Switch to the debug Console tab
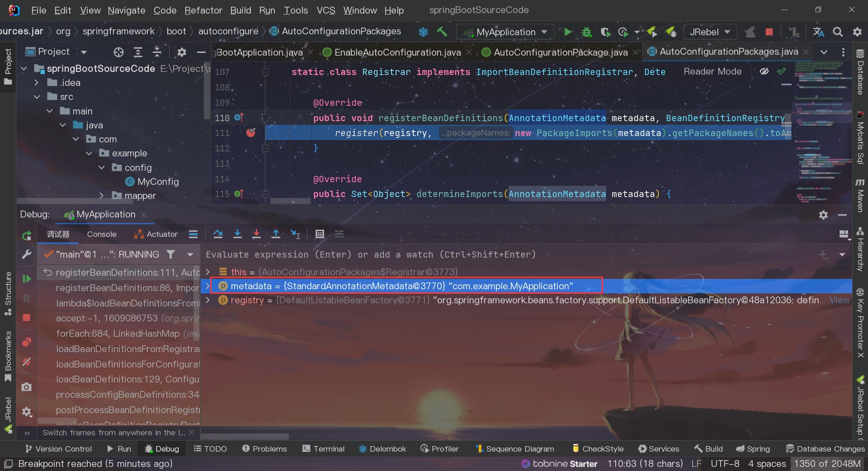Image resolution: width=868 pixels, height=471 pixels. [102, 234]
